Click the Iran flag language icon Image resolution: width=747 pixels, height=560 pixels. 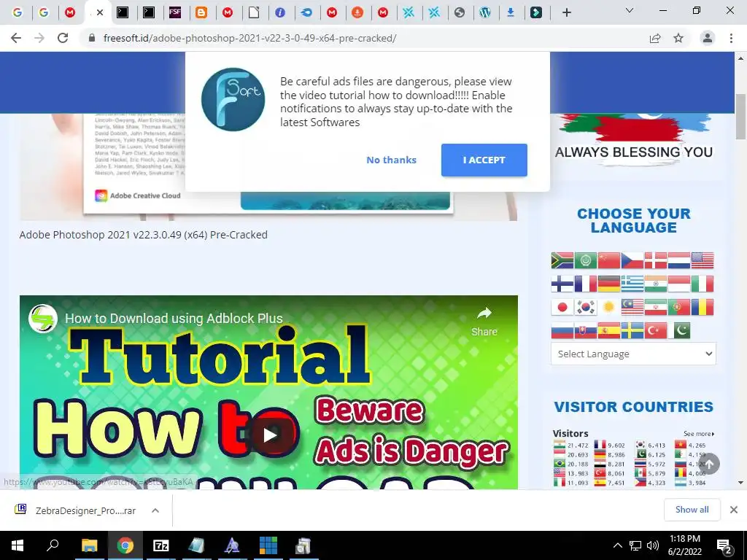click(x=656, y=307)
